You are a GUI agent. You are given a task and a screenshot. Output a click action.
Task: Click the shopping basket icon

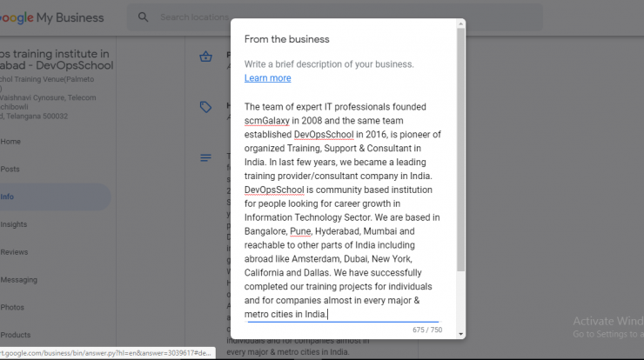tap(205, 57)
